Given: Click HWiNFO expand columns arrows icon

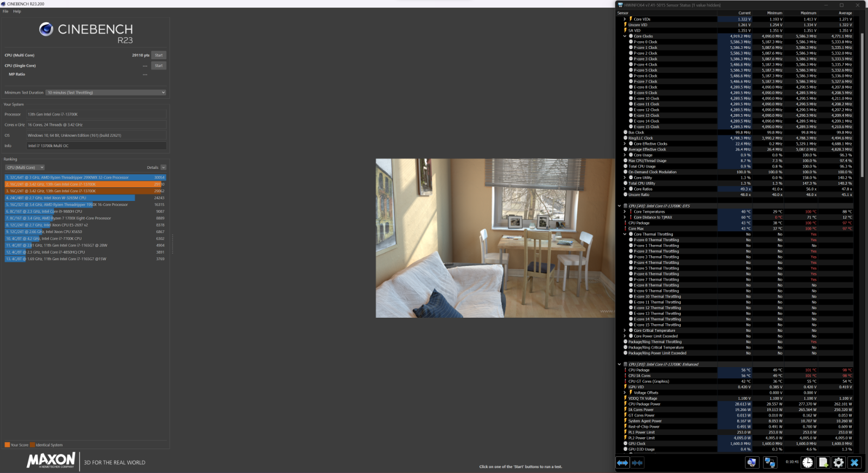Looking at the screenshot, I should [x=623, y=463].
